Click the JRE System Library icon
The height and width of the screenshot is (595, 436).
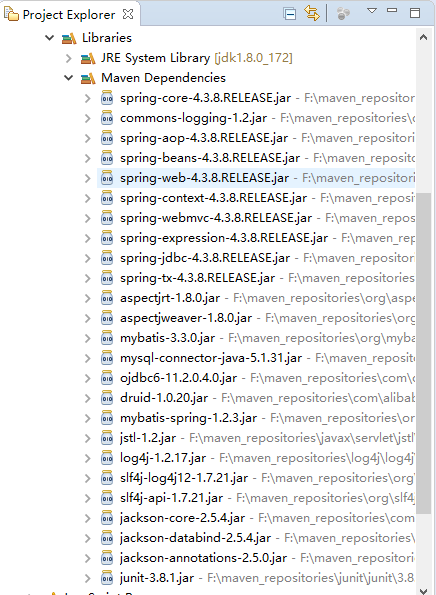88,58
